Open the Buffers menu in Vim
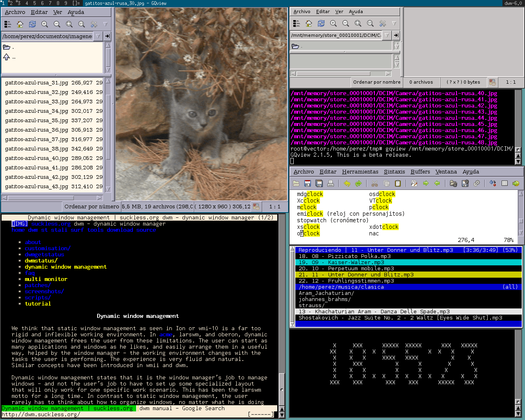The height and width of the screenshot is (420, 525). (x=420, y=172)
